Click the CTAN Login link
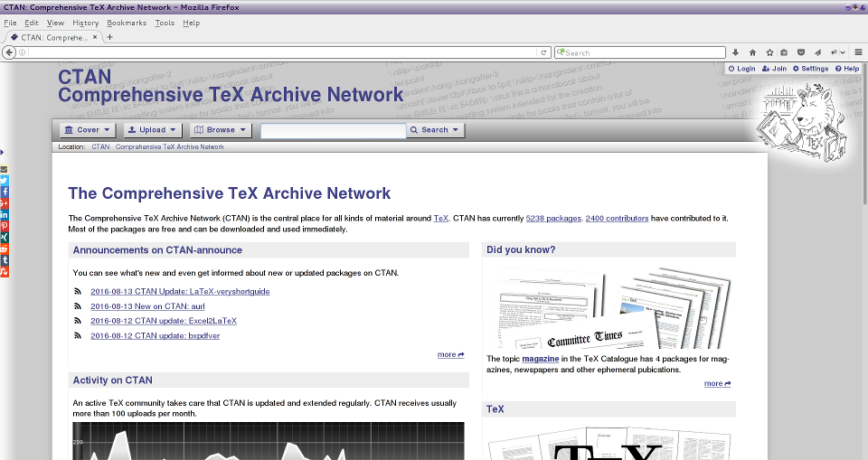This screenshot has width=868, height=460. [x=741, y=69]
